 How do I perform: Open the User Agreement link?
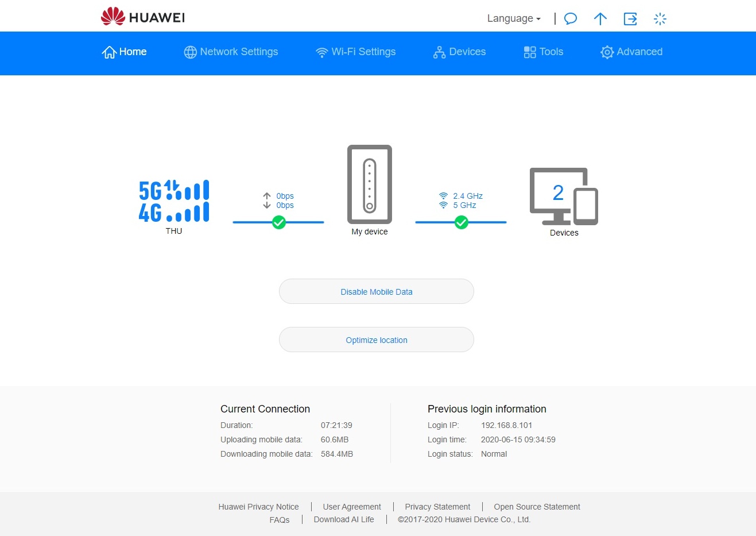tap(352, 507)
